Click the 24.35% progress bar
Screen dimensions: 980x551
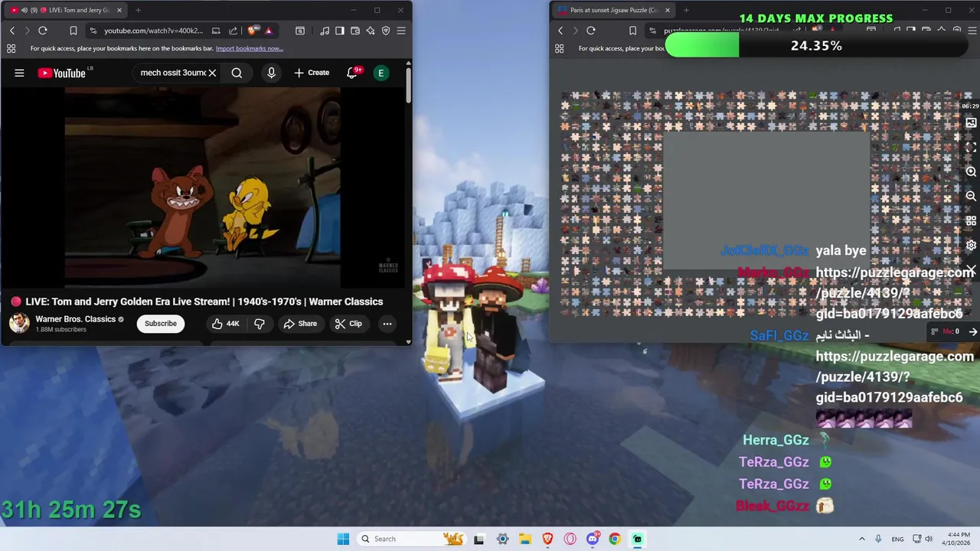[x=816, y=46]
